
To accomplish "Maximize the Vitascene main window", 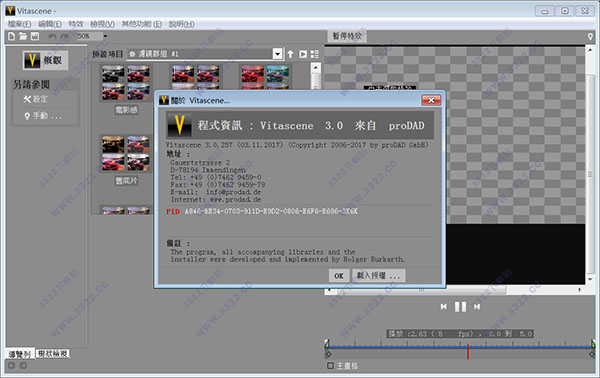I will pyautogui.click(x=565, y=11).
